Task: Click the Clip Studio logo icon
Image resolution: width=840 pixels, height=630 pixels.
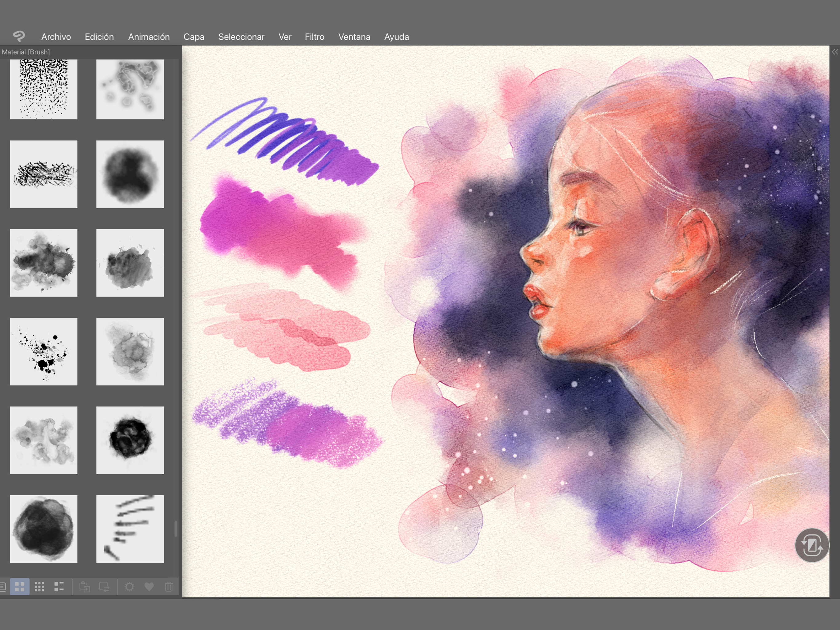Action: (19, 36)
